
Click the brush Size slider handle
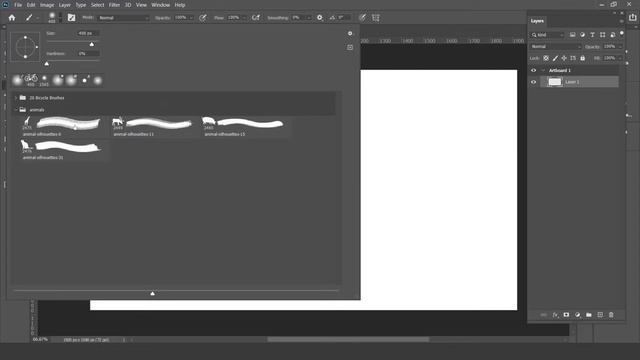coord(92,44)
